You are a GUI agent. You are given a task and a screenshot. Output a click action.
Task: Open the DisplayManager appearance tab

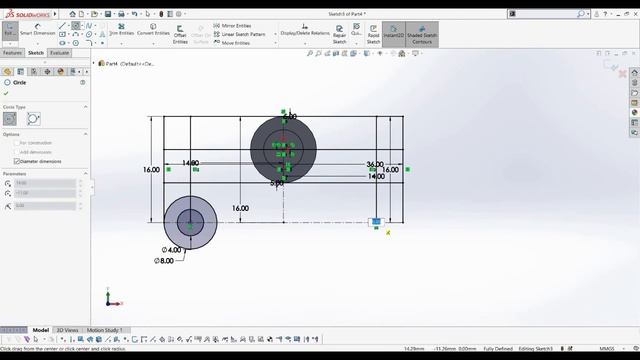pos(61,72)
